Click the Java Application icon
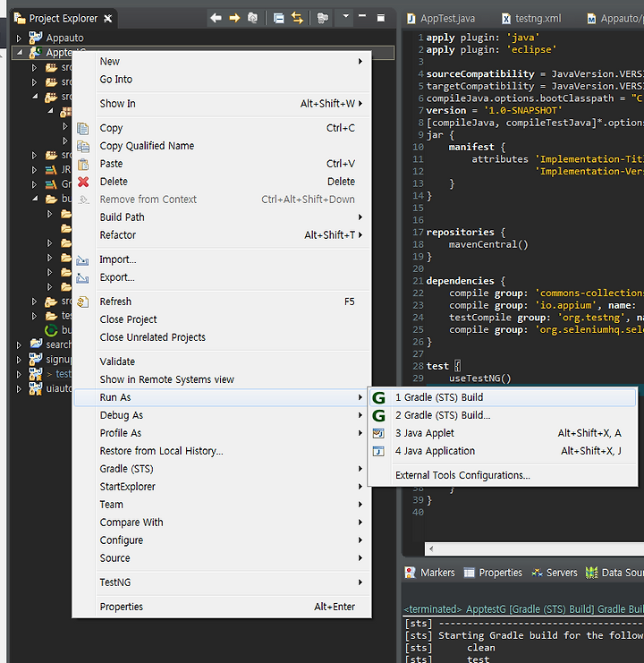 [x=378, y=451]
